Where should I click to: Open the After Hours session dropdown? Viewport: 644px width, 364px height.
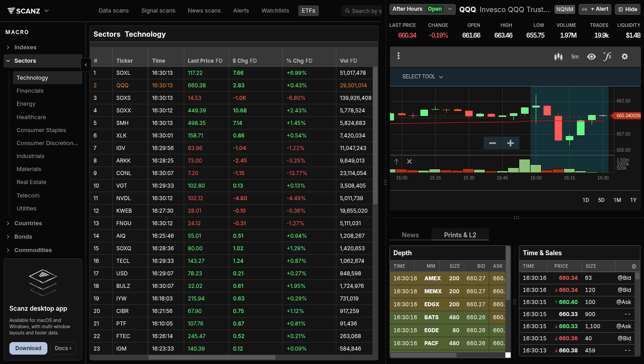click(422, 9)
